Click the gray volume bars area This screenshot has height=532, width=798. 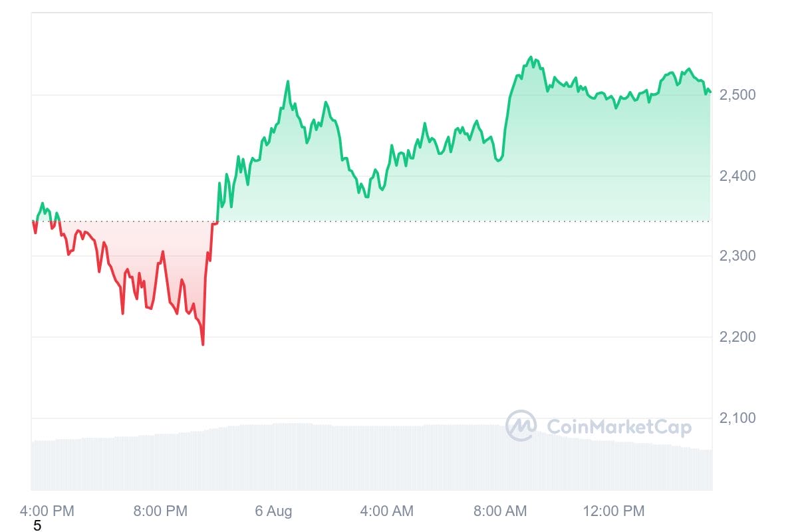pyautogui.click(x=332, y=459)
